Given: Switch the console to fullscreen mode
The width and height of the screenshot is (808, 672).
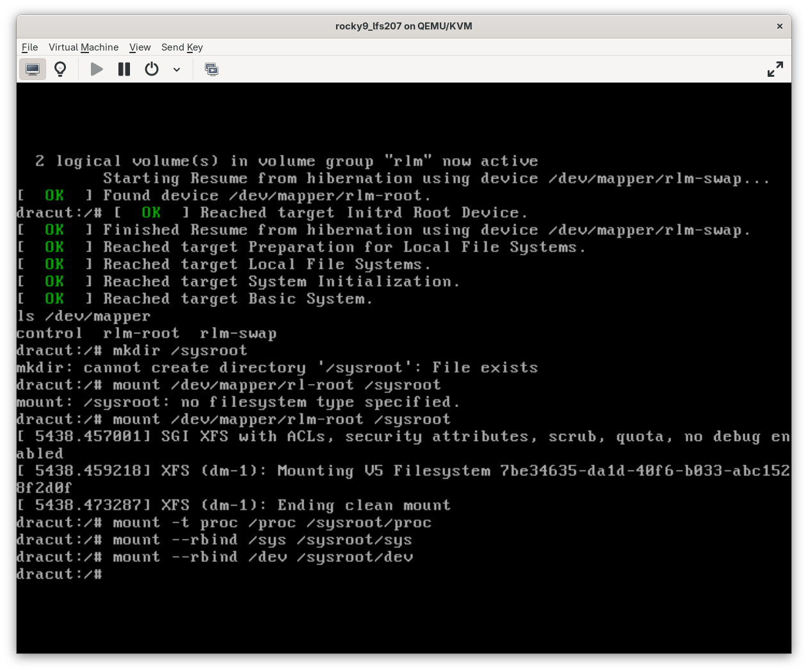Looking at the screenshot, I should [775, 69].
